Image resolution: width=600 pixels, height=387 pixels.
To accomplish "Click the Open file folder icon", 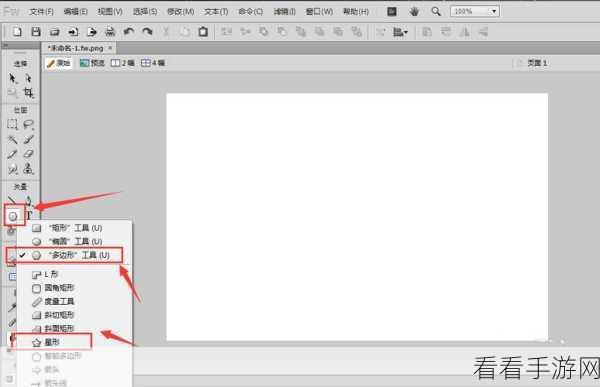I will pyautogui.click(x=55, y=32).
